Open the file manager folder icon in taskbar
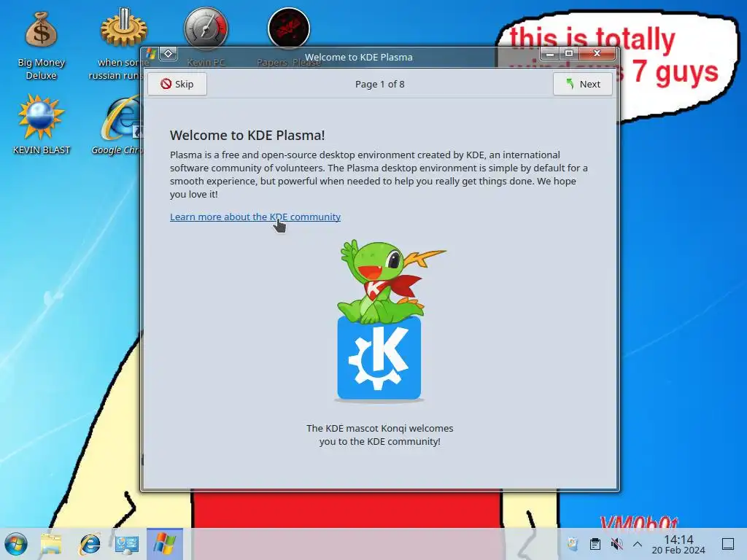 click(52, 544)
